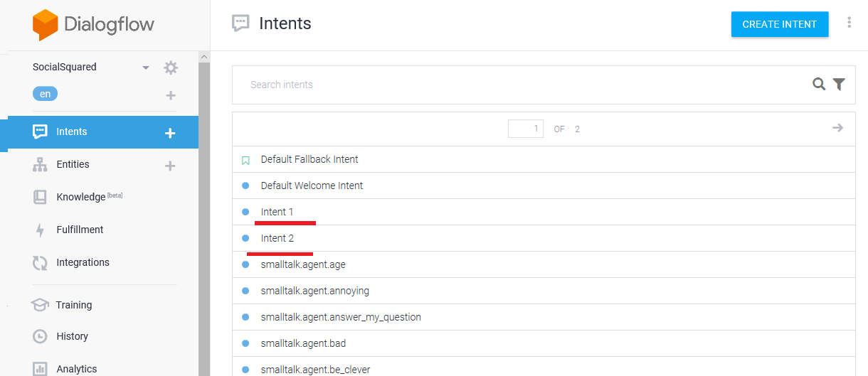The image size is (868, 376).
Task: Select the 'en' language badge
Action: pyautogui.click(x=45, y=94)
